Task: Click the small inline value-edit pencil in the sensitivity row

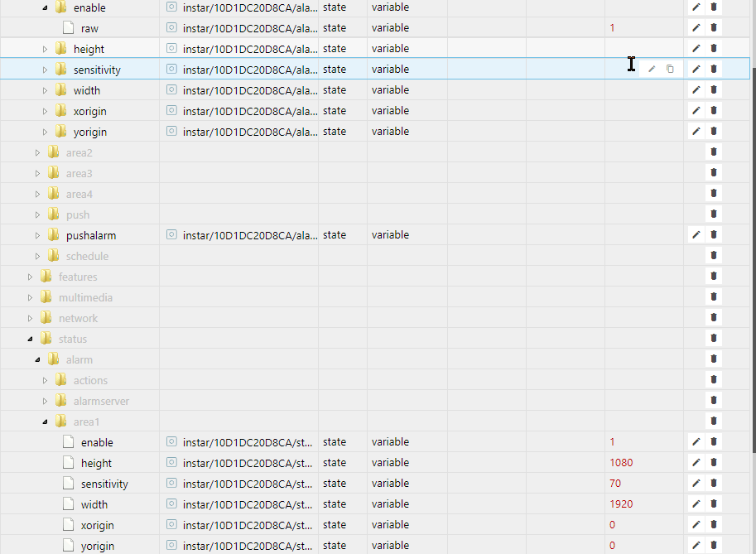Action: (652, 70)
